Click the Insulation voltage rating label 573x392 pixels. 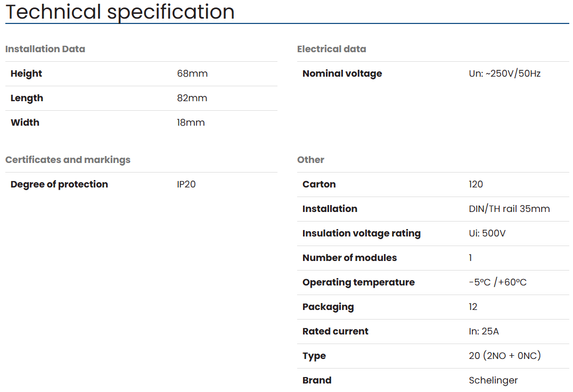coord(361,233)
